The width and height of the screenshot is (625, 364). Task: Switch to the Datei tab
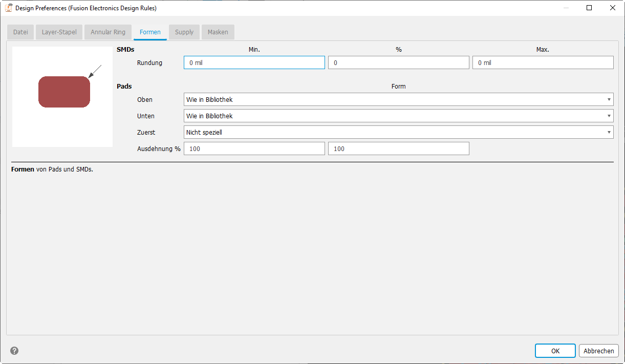tap(20, 32)
